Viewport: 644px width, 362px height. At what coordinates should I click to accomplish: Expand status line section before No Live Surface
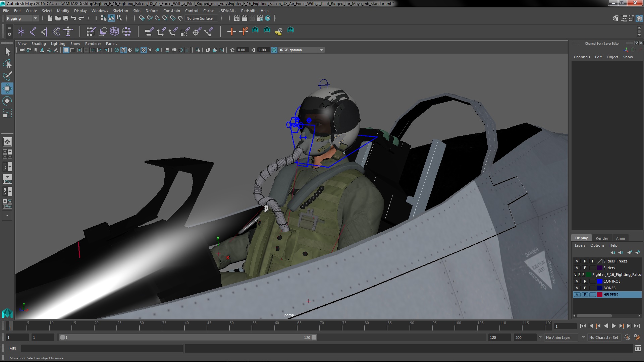(x=134, y=18)
